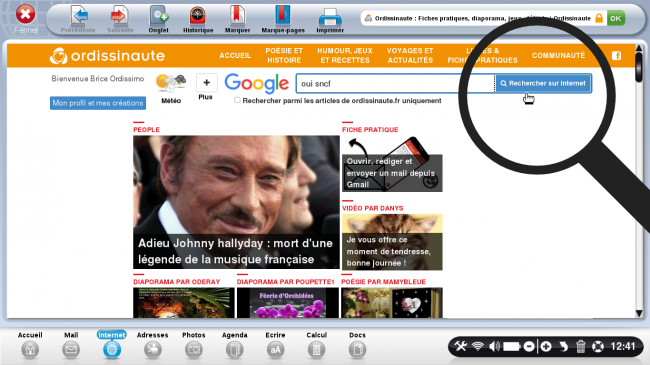The image size is (650, 365).
Task: Click the PEOPLE section heading
Action: pyautogui.click(x=146, y=129)
